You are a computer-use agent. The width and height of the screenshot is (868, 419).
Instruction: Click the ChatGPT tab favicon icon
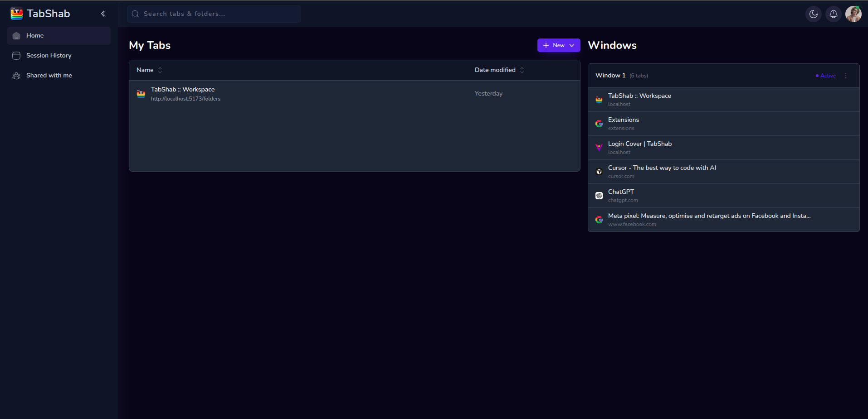(599, 196)
